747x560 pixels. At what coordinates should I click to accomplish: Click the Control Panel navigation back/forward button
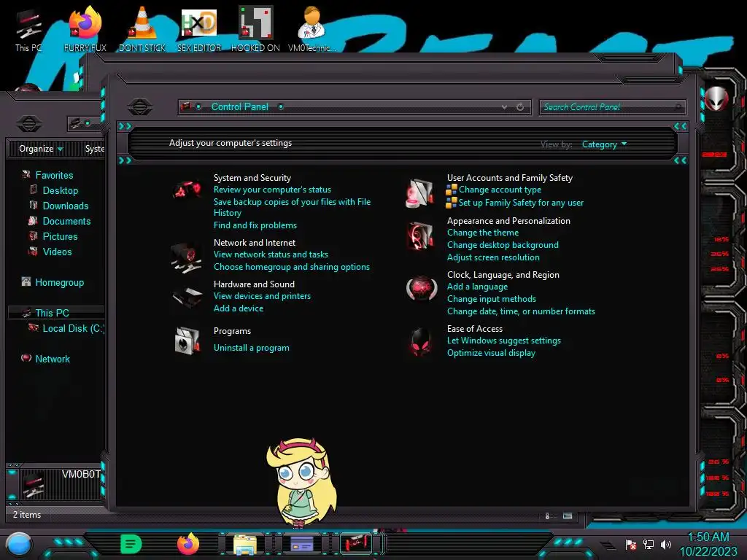(139, 106)
